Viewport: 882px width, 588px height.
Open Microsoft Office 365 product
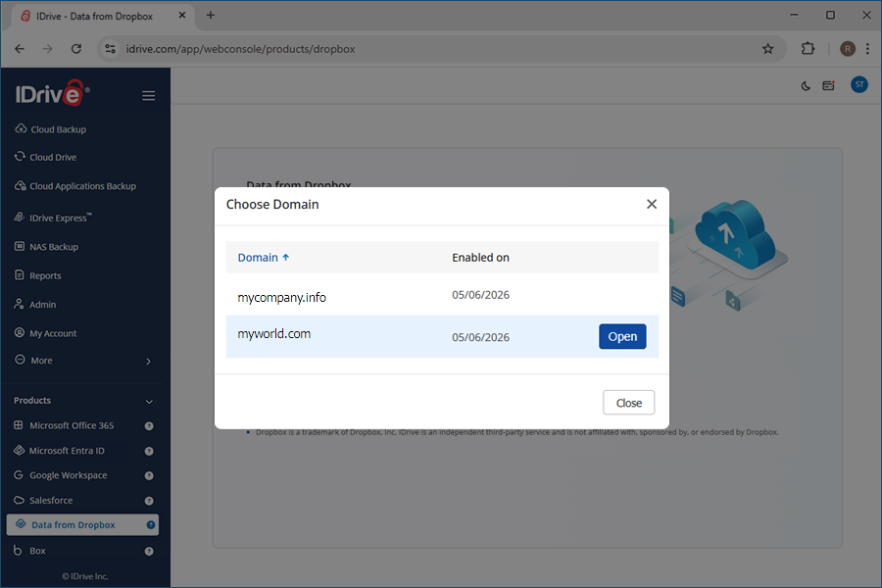[x=72, y=426]
